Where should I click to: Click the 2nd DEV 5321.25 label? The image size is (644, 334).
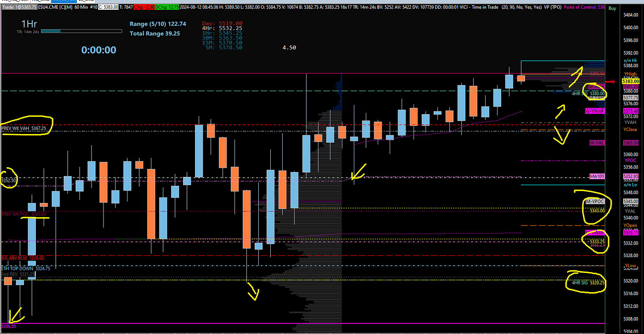point(18,274)
